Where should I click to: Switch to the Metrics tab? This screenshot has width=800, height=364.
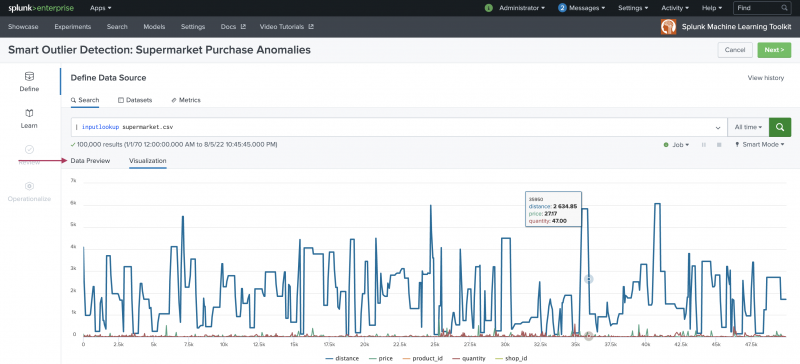(186, 100)
